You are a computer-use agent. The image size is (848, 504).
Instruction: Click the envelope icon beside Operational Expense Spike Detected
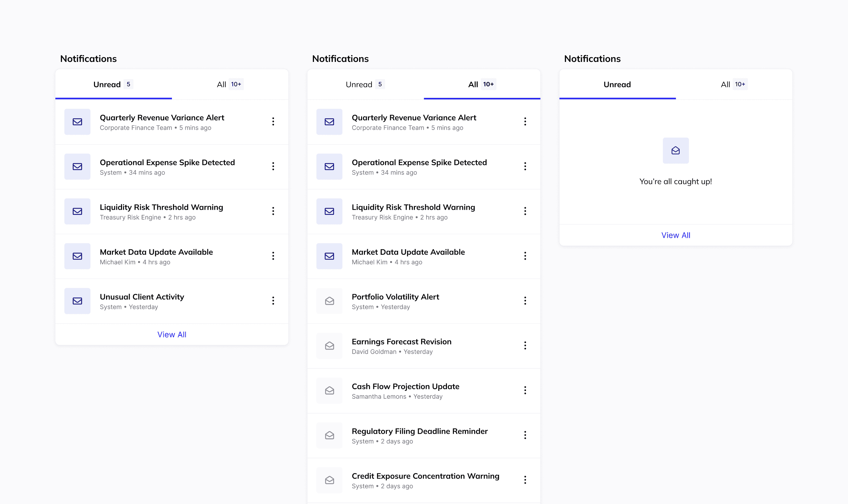pyautogui.click(x=77, y=166)
